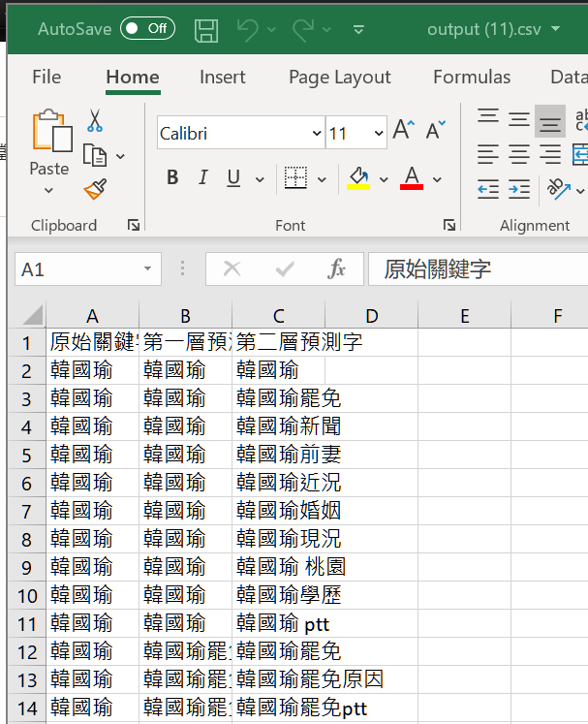Expand the Name Box dropdown arrow
588x724 pixels.
point(147,268)
